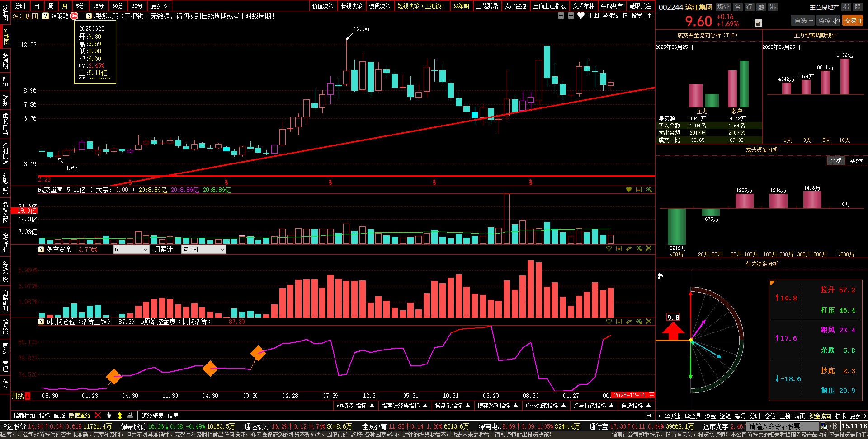
Task: Click heart outline icon in D机构仓位 panel
Action: tap(609, 322)
